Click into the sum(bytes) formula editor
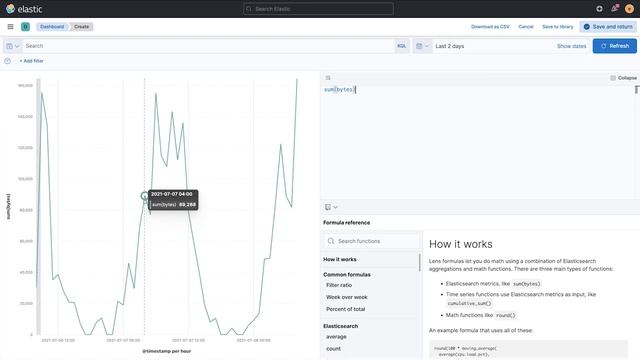This screenshot has height=360, width=640. click(x=479, y=141)
